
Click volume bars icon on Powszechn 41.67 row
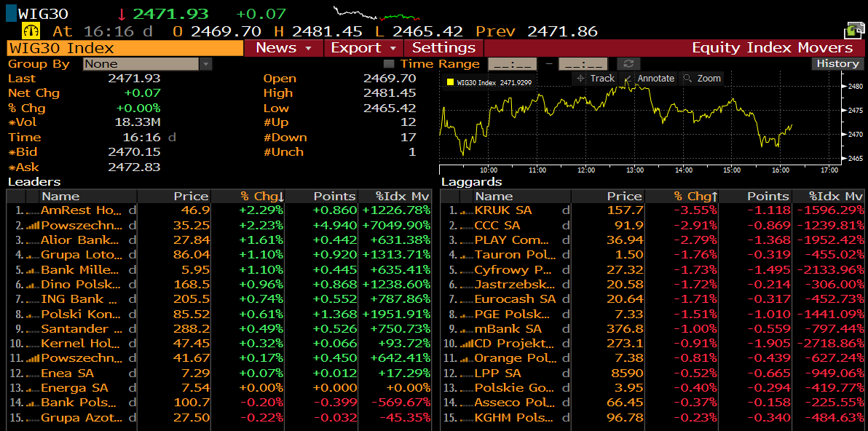(33, 357)
